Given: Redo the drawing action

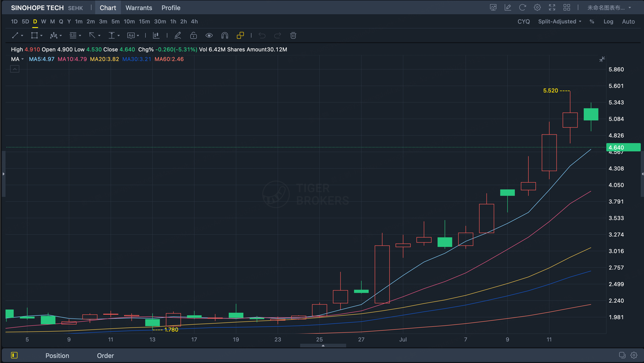Looking at the screenshot, I should click(x=277, y=36).
